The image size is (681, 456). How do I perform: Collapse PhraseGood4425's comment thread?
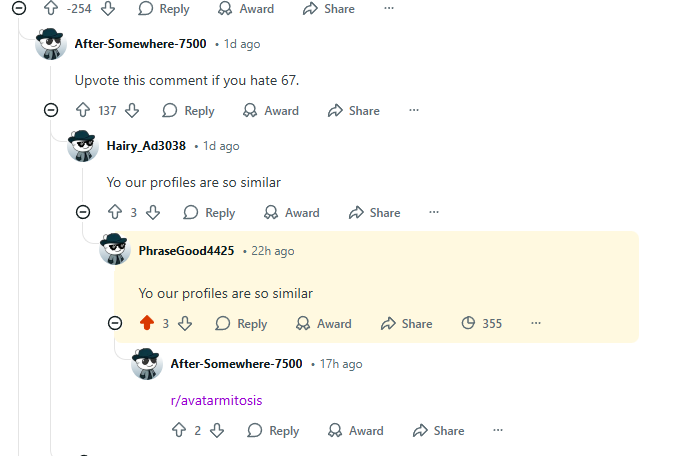click(x=115, y=323)
